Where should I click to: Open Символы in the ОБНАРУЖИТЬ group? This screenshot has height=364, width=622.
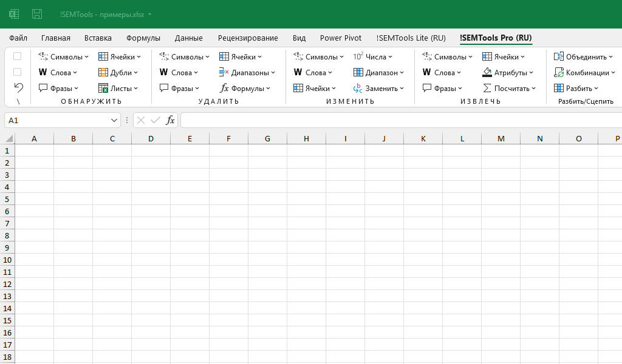tap(63, 56)
